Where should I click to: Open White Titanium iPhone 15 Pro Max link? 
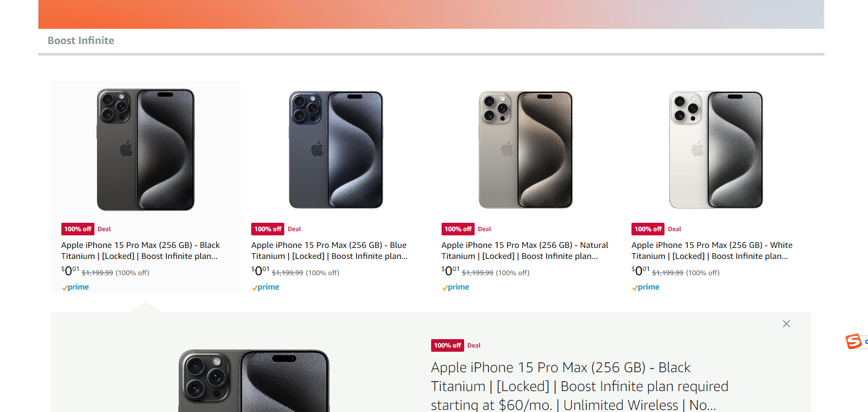(x=712, y=251)
